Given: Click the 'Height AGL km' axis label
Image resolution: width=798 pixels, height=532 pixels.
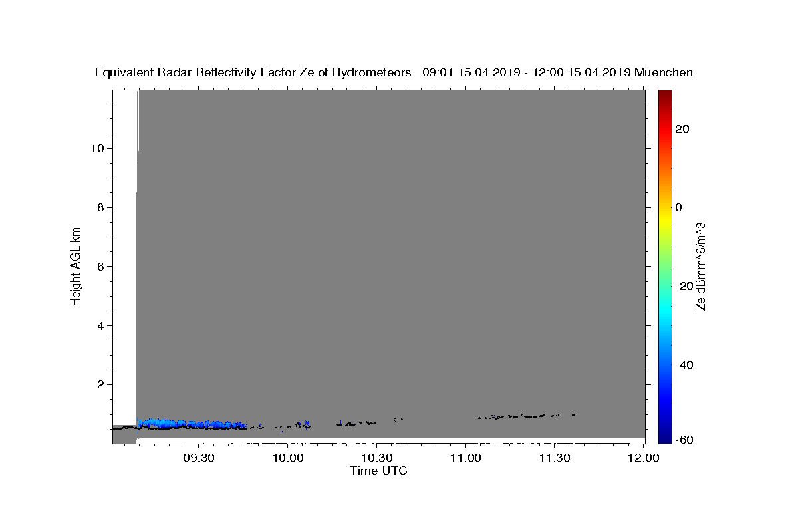Looking at the screenshot, I should point(76,265).
